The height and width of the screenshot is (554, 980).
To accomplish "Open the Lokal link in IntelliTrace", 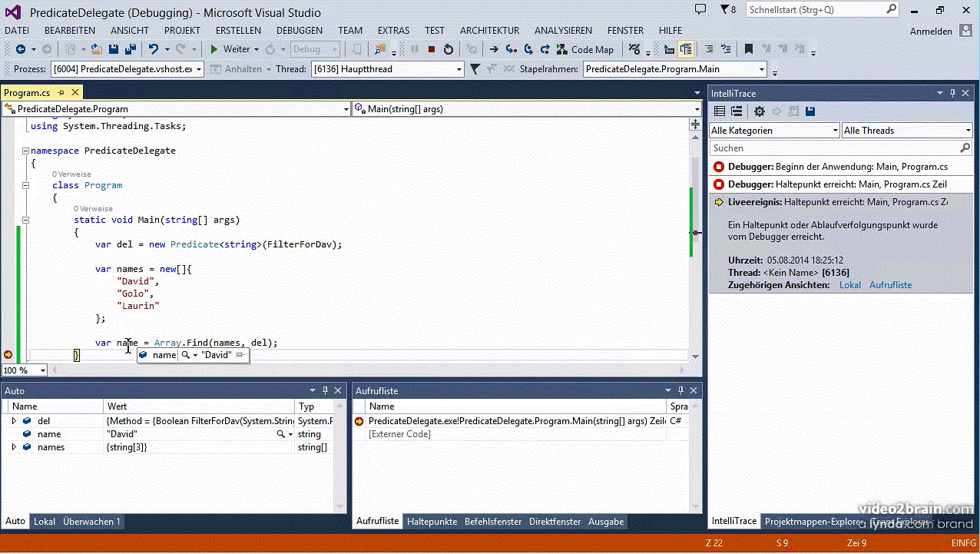I will tap(850, 285).
